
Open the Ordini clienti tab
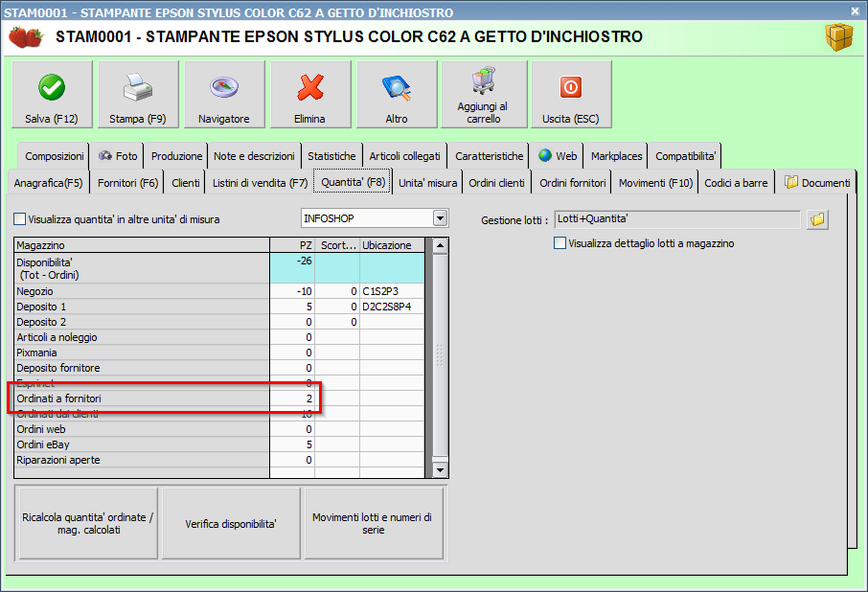pyautogui.click(x=496, y=183)
